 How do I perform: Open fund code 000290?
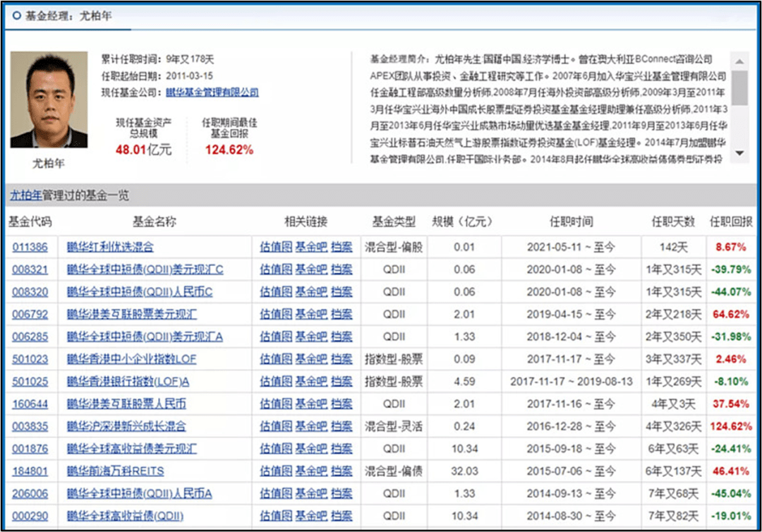[30, 516]
